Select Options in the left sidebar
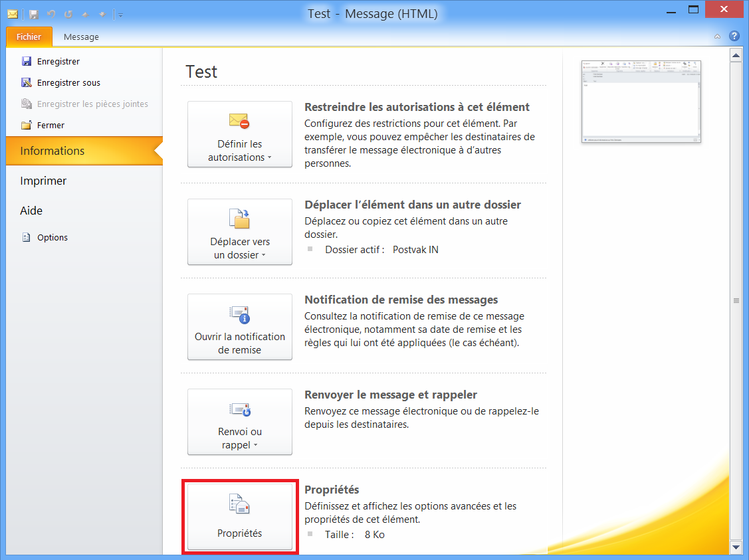This screenshot has width=749, height=560. point(52,238)
